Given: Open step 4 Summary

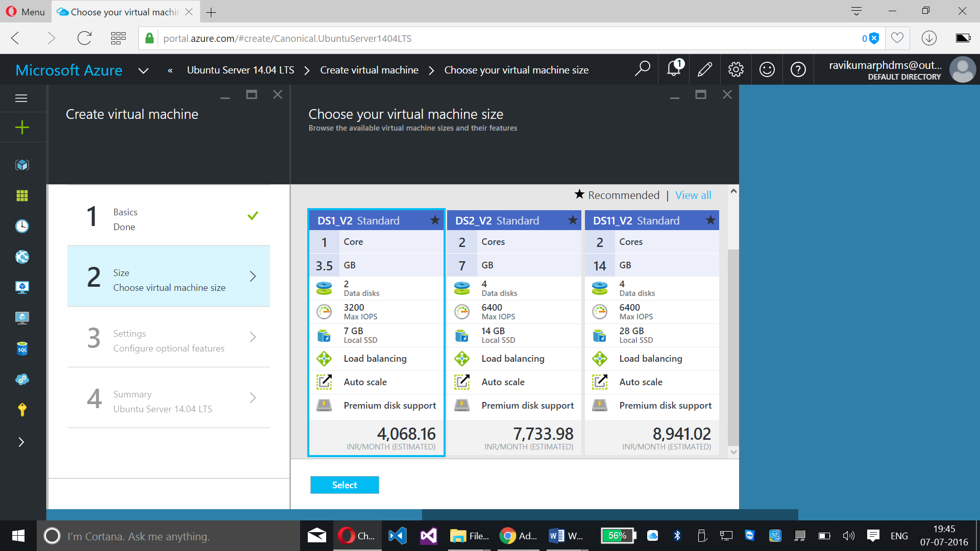Looking at the screenshot, I should tap(168, 397).
